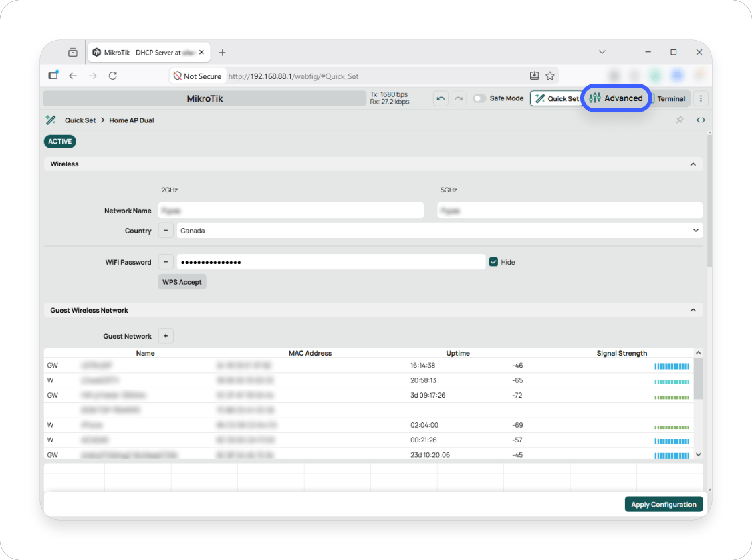Toggle the browser sidebar panel icon
This screenshot has width=752, height=560.
[x=53, y=76]
